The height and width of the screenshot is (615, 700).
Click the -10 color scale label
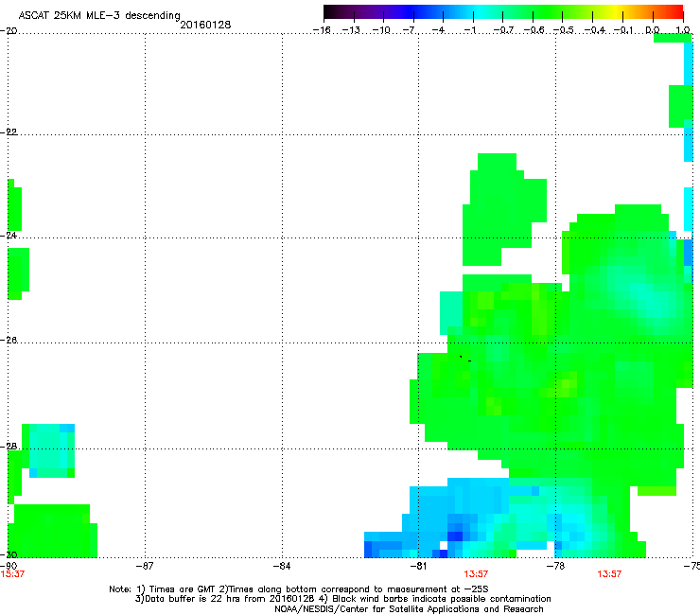(x=381, y=30)
